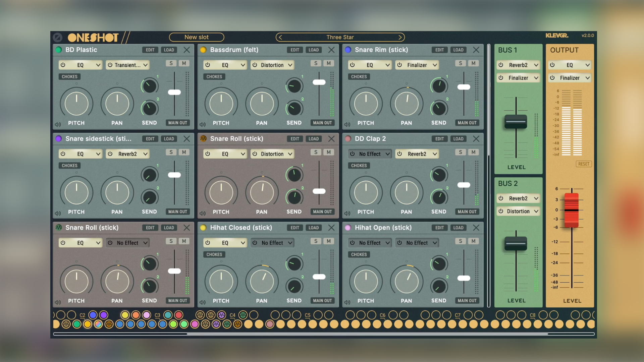
Task: Click the next preset arrow beside Three Star
Action: pos(400,37)
